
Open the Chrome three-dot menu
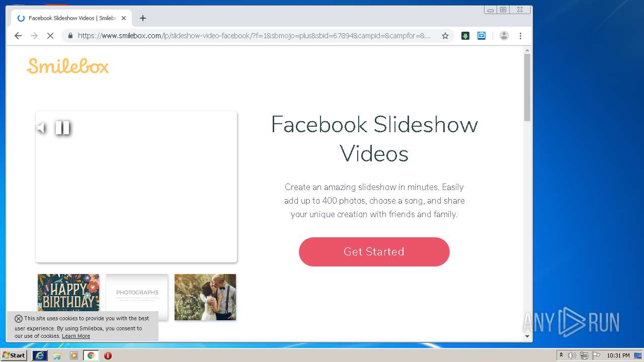[x=521, y=36]
